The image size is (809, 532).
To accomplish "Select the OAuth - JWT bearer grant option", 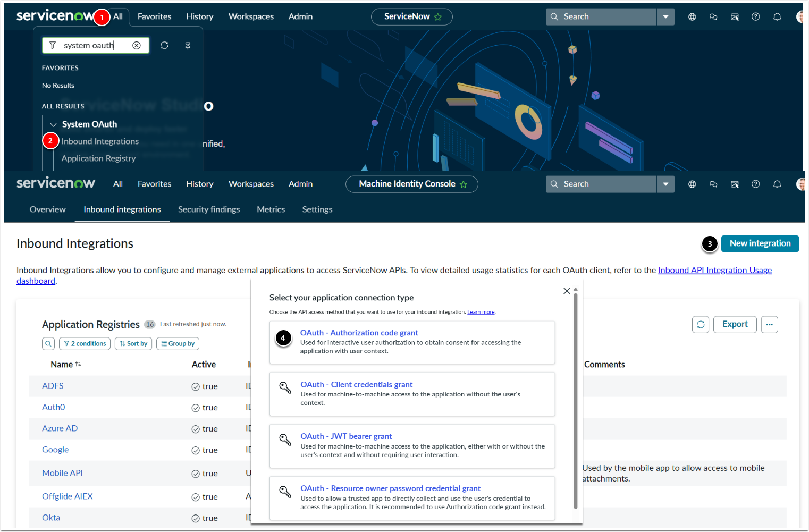I will pyautogui.click(x=346, y=436).
